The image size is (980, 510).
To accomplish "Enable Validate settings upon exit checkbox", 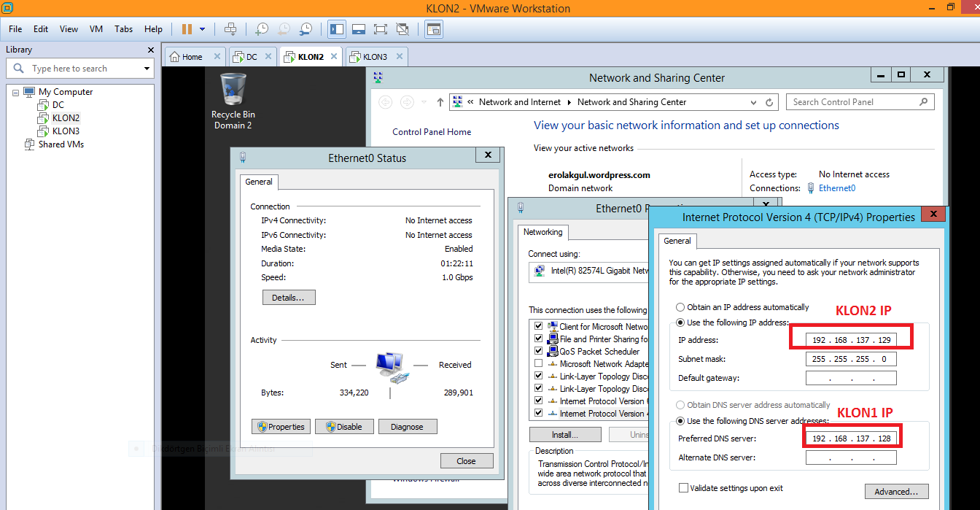I will (x=683, y=488).
